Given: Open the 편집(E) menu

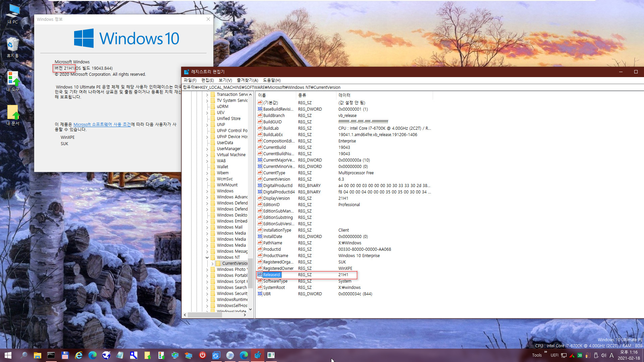Looking at the screenshot, I should pyautogui.click(x=207, y=80).
